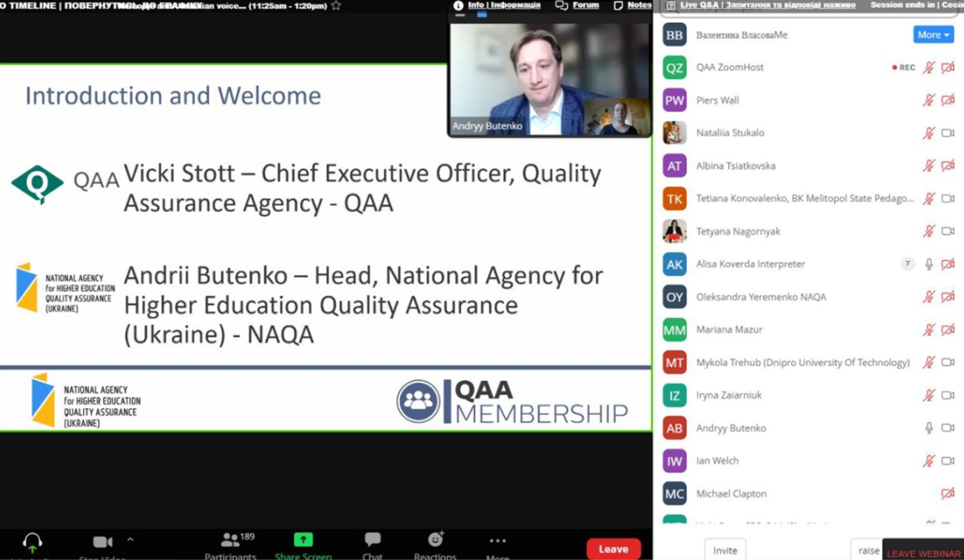The width and height of the screenshot is (964, 560).
Task: Click the muted mic icon for Nataliia Stukalo
Action: (929, 133)
